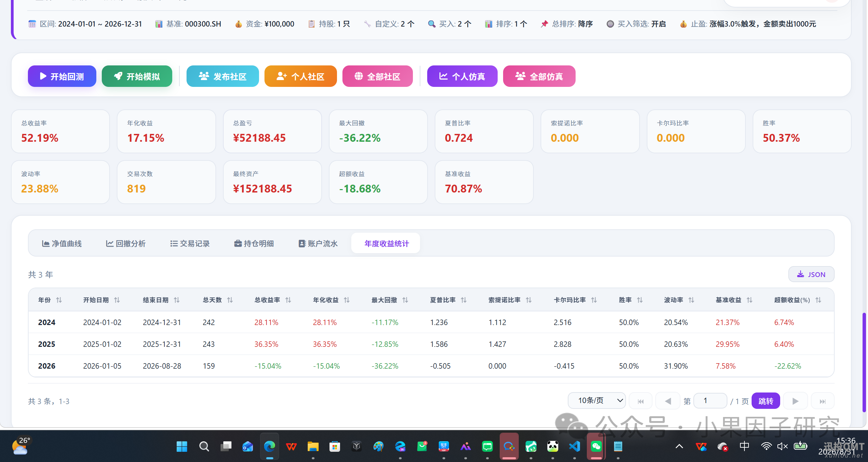Click the sort icon beside 年化收益 header
868x462 pixels.
coord(347,300)
